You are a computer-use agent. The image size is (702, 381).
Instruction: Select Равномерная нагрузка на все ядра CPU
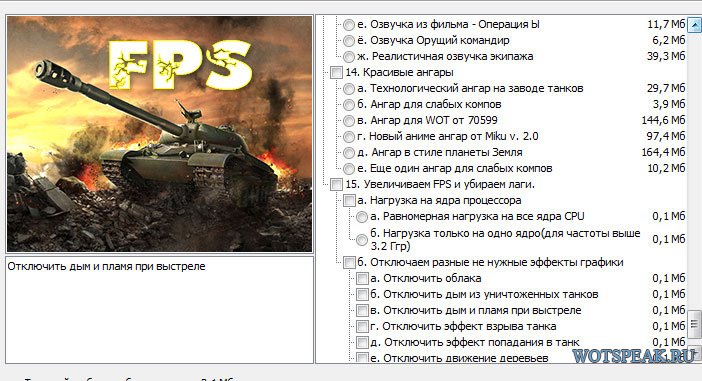point(362,217)
